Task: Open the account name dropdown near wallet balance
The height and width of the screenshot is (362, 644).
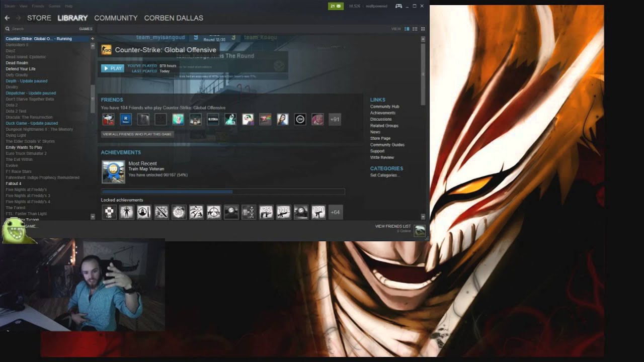Action: click(x=376, y=6)
